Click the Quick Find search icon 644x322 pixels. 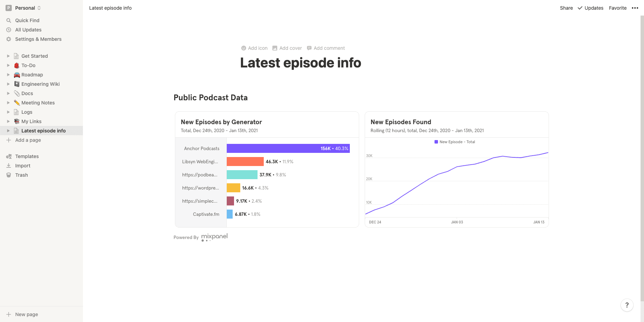(x=9, y=20)
